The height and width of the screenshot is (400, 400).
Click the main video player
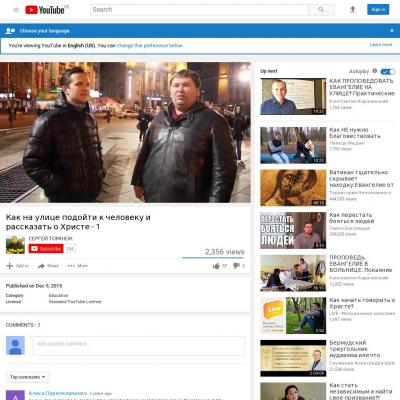click(125, 132)
